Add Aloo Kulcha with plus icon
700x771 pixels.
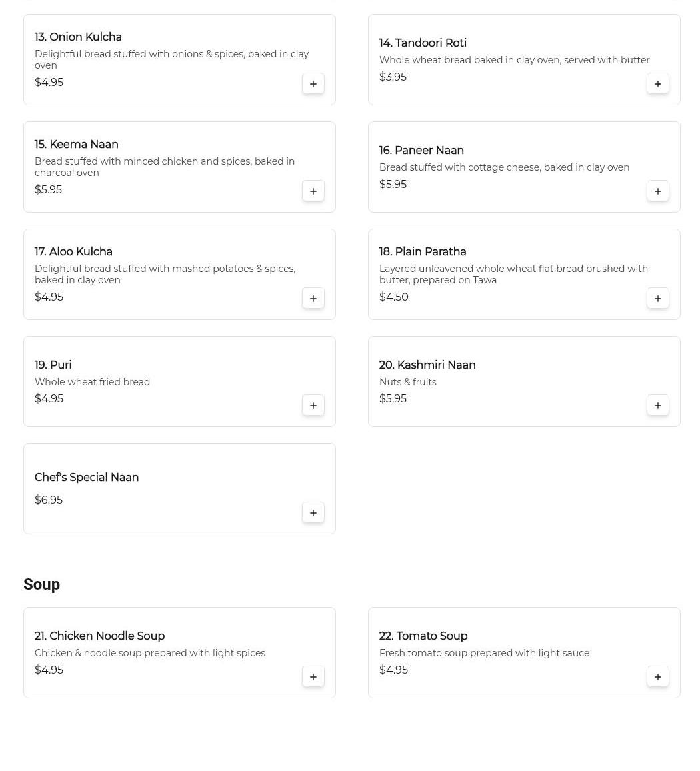pyautogui.click(x=313, y=299)
